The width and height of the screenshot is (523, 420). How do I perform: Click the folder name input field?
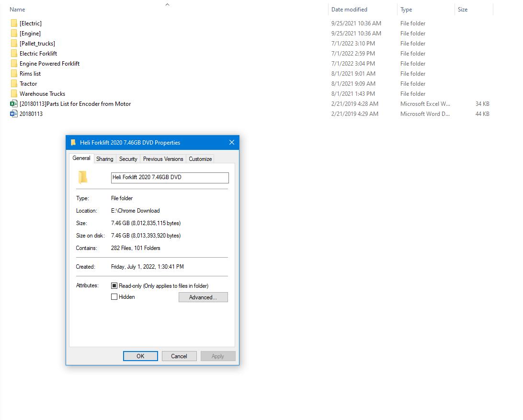point(170,178)
